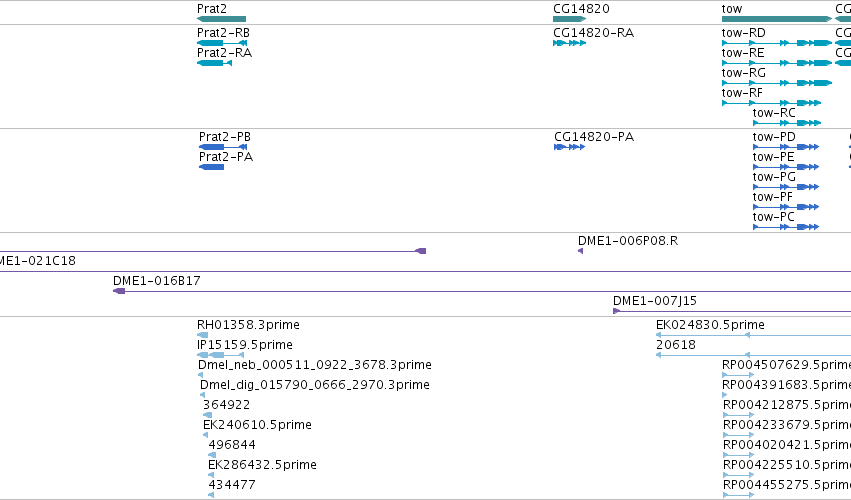Click the CG14820-PA coding segment
Viewport: 851px width, 500px height.
pos(569,147)
